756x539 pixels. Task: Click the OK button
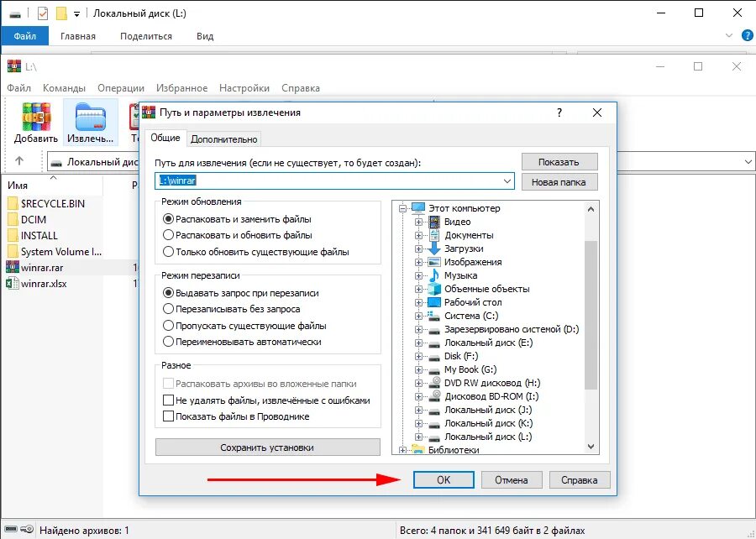point(444,479)
